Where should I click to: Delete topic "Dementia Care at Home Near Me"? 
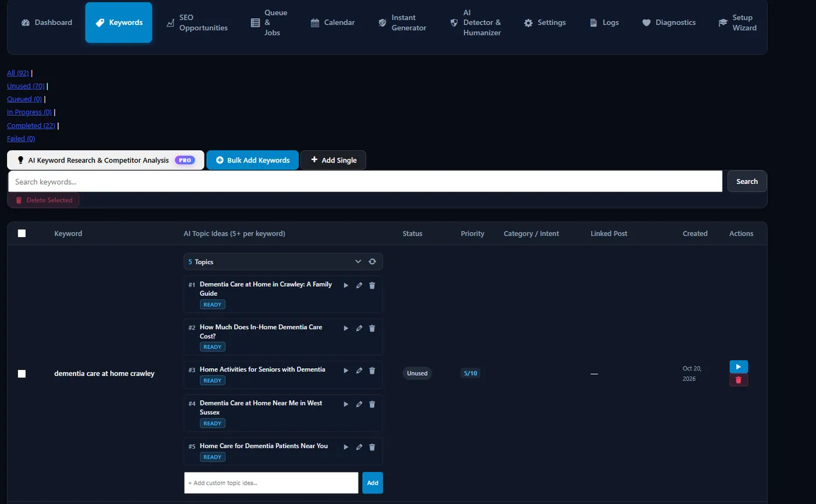[x=372, y=404]
